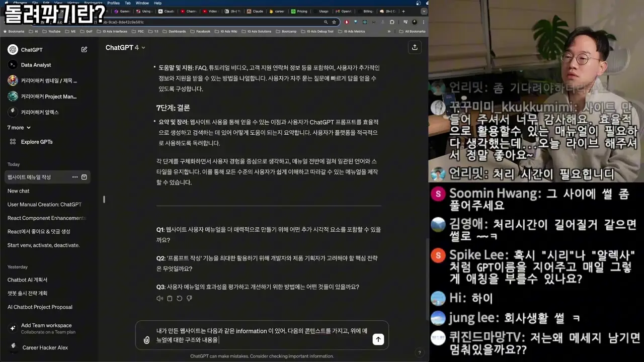The height and width of the screenshot is (362, 644).
Task: Open the Tab menu in macOS menu bar
Action: point(128,3)
